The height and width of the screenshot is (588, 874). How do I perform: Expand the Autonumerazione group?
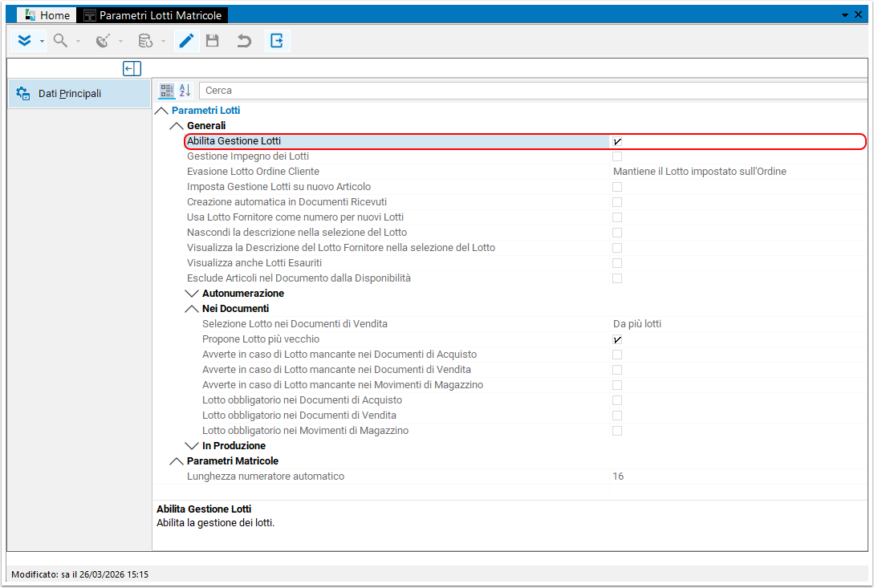pyautogui.click(x=192, y=294)
